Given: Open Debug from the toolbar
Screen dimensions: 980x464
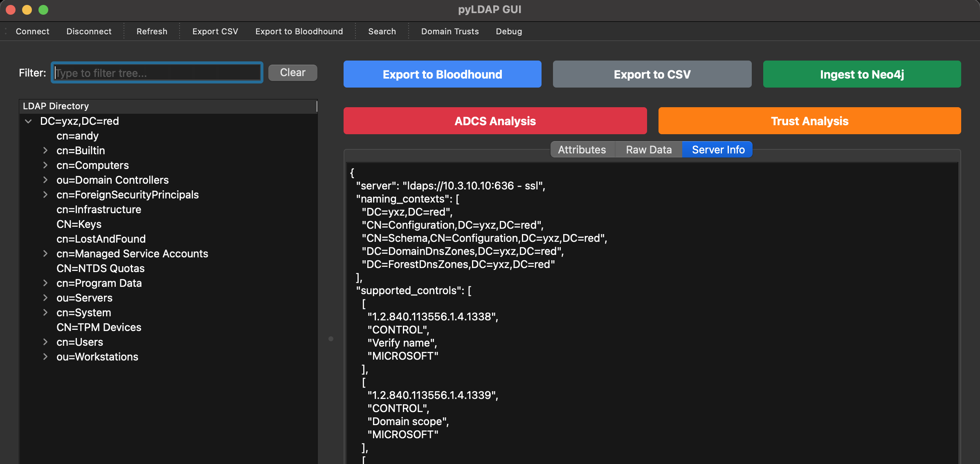Looking at the screenshot, I should point(509,32).
